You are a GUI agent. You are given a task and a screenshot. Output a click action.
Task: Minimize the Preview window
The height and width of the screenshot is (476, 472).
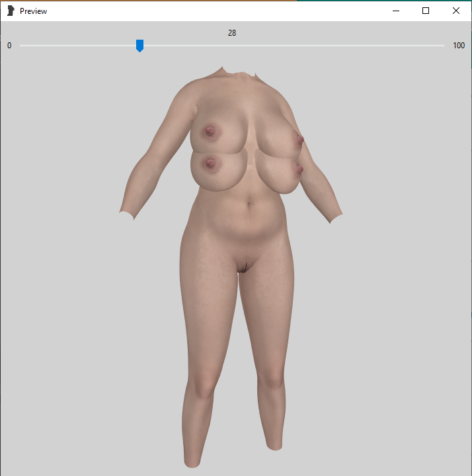coord(396,11)
